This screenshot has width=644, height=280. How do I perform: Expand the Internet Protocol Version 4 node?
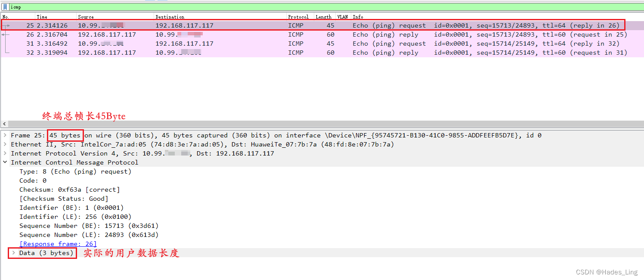point(5,153)
